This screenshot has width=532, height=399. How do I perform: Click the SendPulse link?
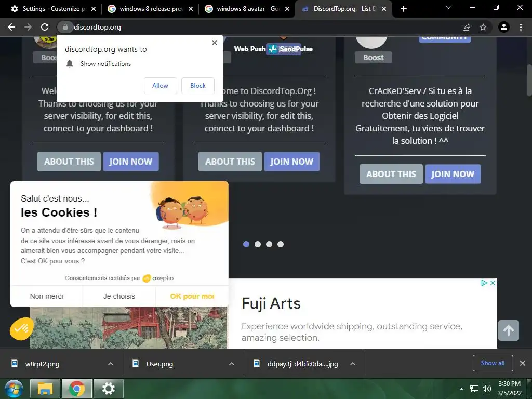[296, 49]
